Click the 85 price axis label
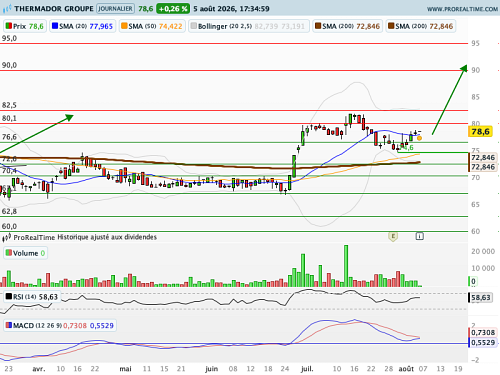Viewport: 500px width, 375px height. (476, 97)
